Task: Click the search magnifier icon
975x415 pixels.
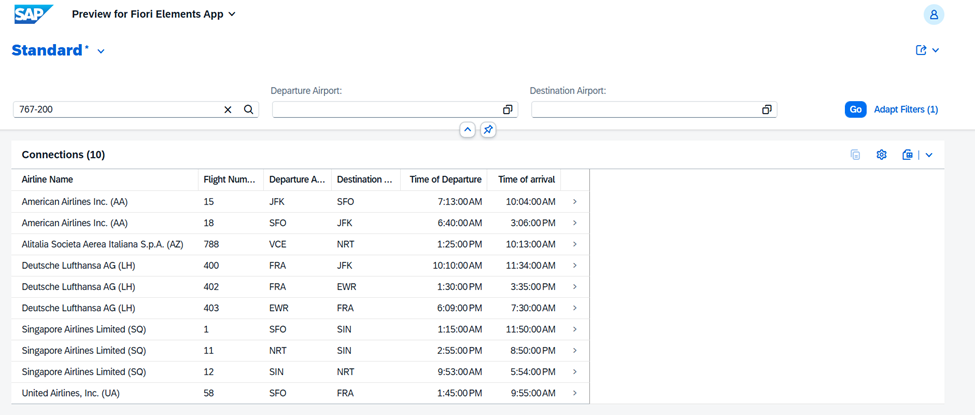Action: point(249,110)
